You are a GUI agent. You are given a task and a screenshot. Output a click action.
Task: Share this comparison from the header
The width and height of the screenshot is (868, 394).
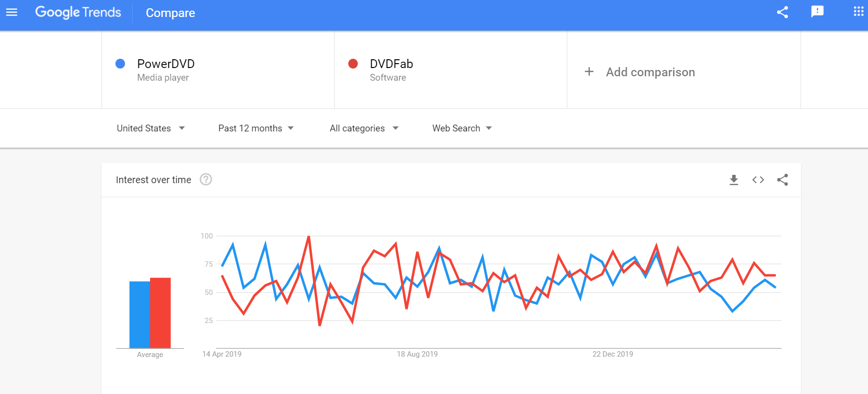[782, 12]
